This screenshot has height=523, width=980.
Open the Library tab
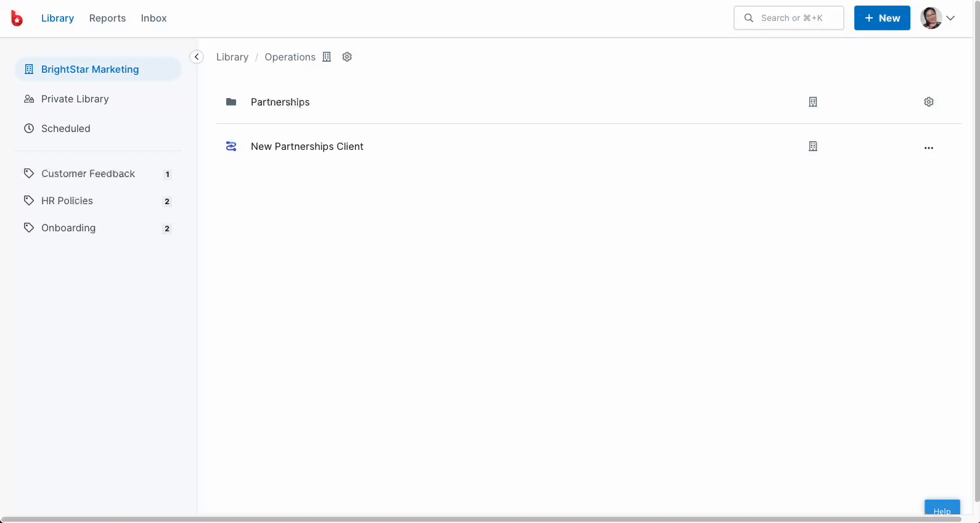pos(57,18)
